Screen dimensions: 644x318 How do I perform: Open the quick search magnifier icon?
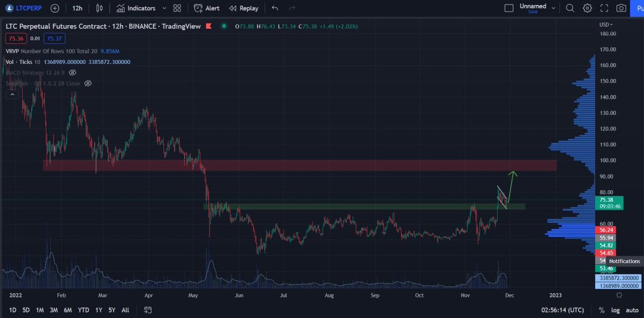570,8
